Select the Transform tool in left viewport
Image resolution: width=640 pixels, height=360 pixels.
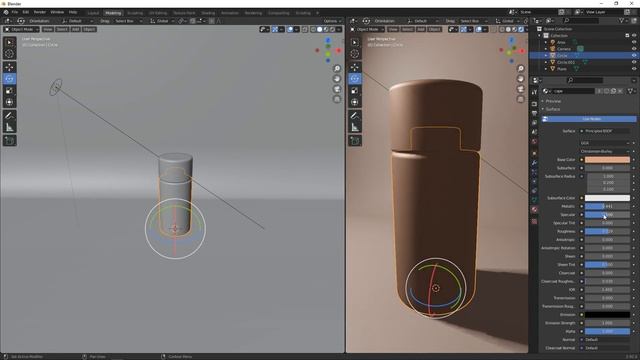point(9,102)
